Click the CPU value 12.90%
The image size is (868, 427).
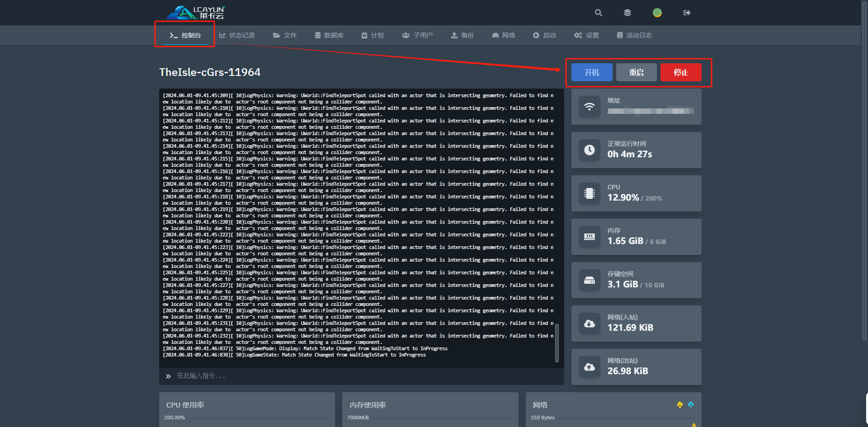[623, 197]
